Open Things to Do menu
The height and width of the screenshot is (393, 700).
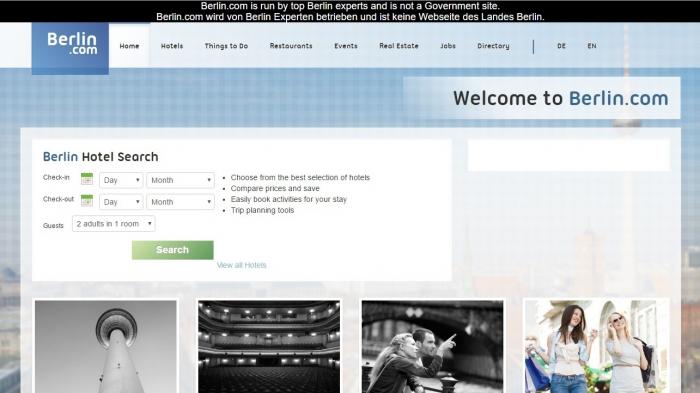(x=226, y=46)
